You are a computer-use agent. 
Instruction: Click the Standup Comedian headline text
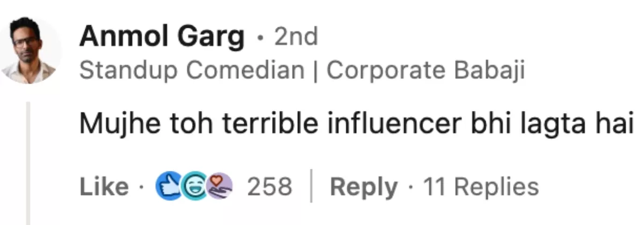(192, 71)
